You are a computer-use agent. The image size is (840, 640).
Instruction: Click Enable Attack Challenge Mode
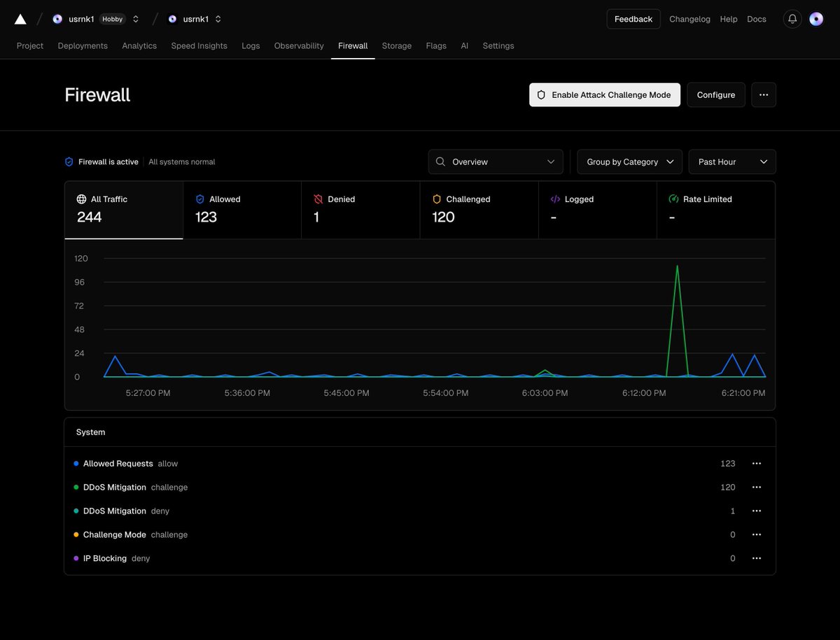[605, 95]
